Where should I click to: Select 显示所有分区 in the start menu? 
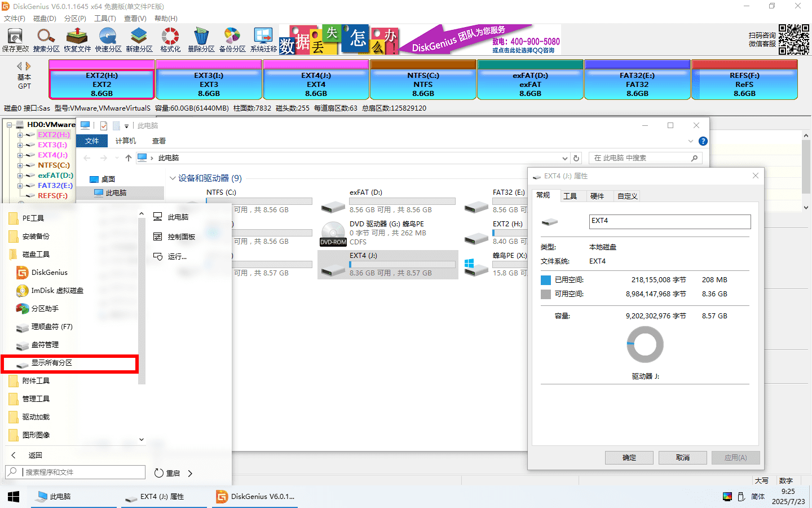69,363
